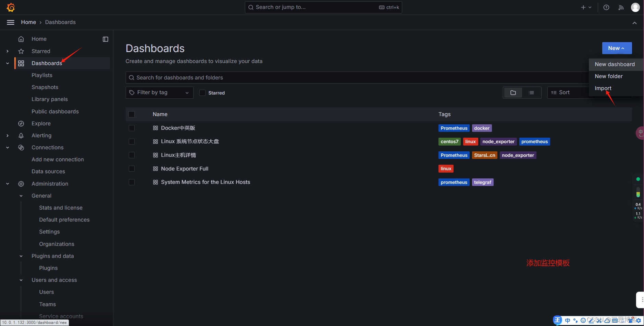Open the news RSS feed icon
This screenshot has height=326, width=644.
coord(621,7)
